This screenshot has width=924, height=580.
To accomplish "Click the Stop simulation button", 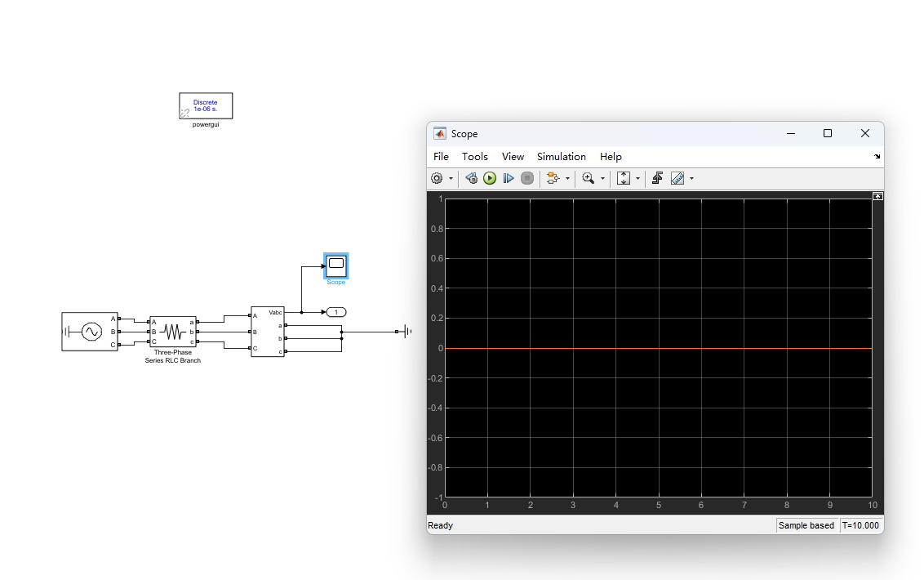I will 527,178.
